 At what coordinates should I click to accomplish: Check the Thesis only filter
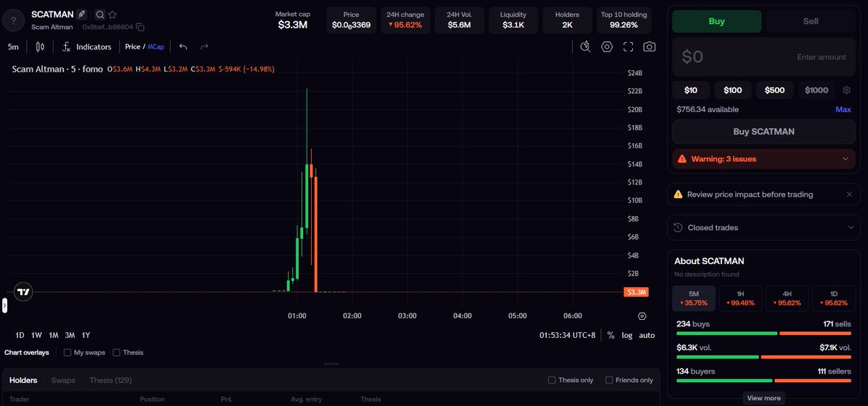coord(552,380)
